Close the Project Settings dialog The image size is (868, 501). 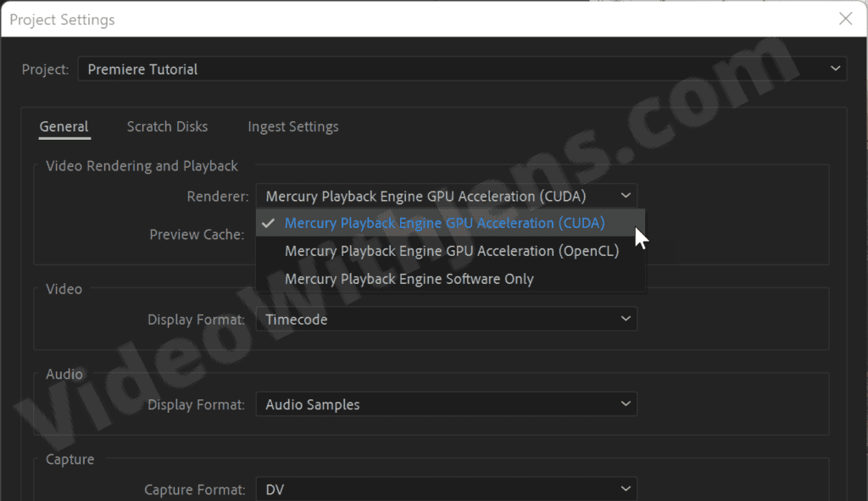[845, 19]
